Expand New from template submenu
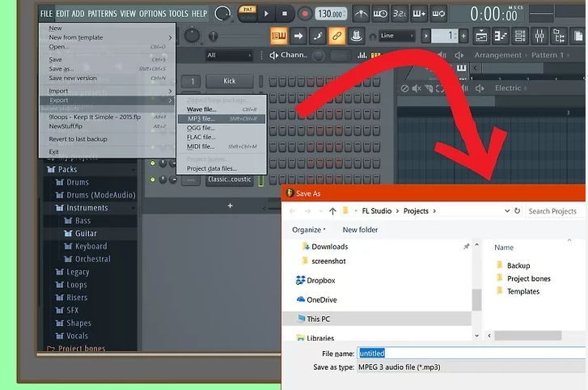 tap(107, 37)
